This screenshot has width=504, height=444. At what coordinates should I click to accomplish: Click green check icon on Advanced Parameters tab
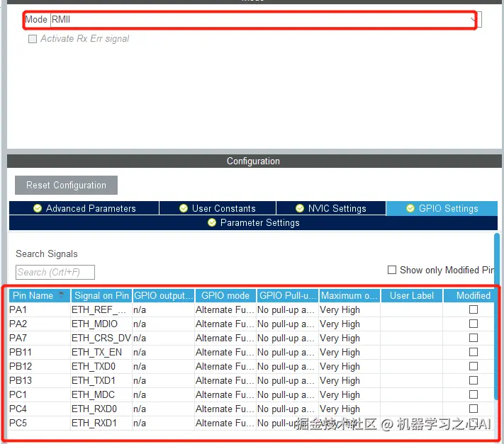tap(38, 208)
